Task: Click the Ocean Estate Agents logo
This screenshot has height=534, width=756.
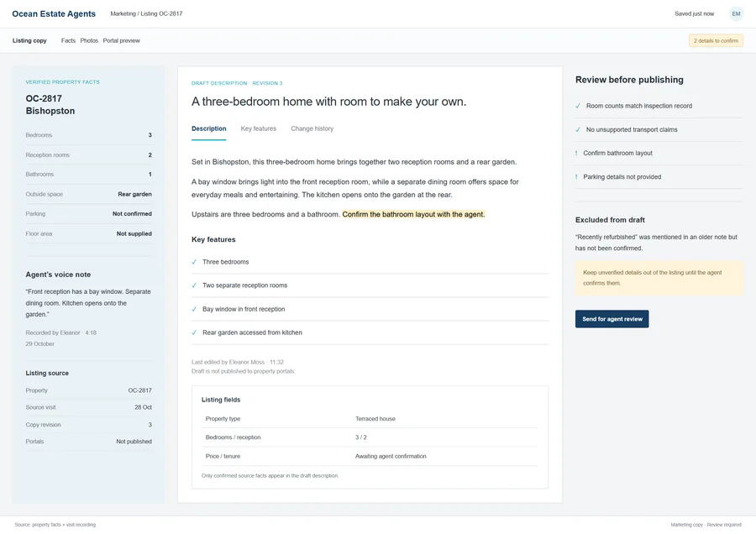Action: coord(54,13)
